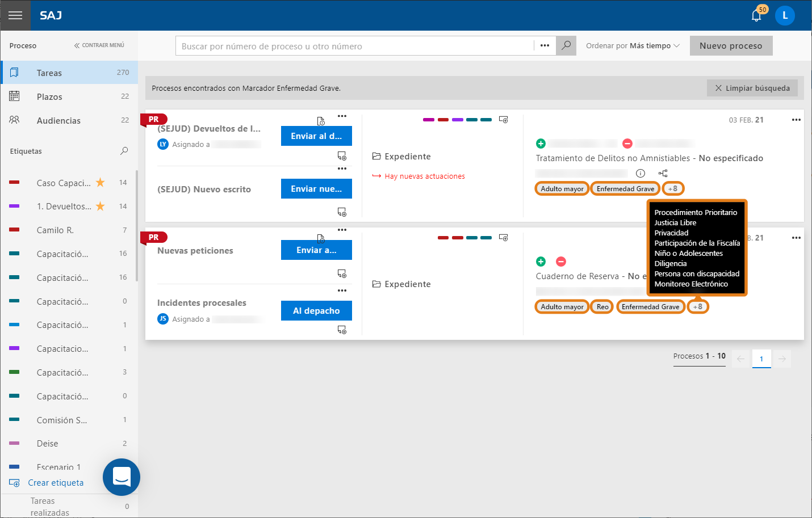
Task: Click Adulto mayor marker in first process
Action: point(562,188)
